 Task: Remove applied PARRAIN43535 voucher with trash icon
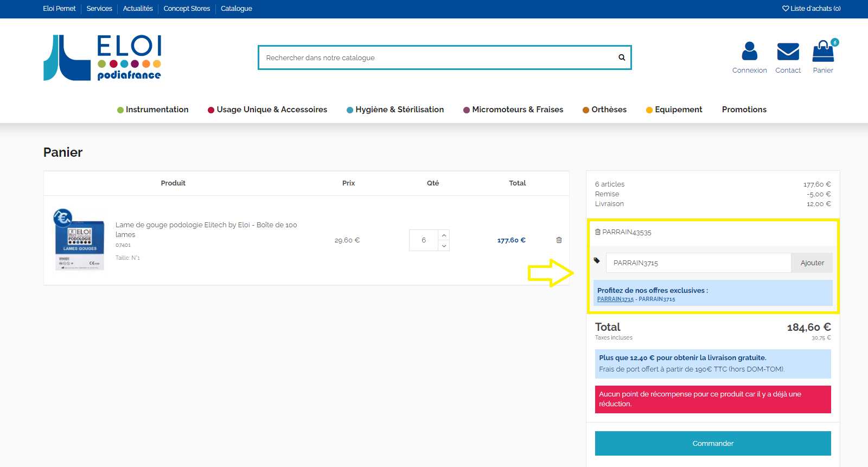[x=598, y=232]
